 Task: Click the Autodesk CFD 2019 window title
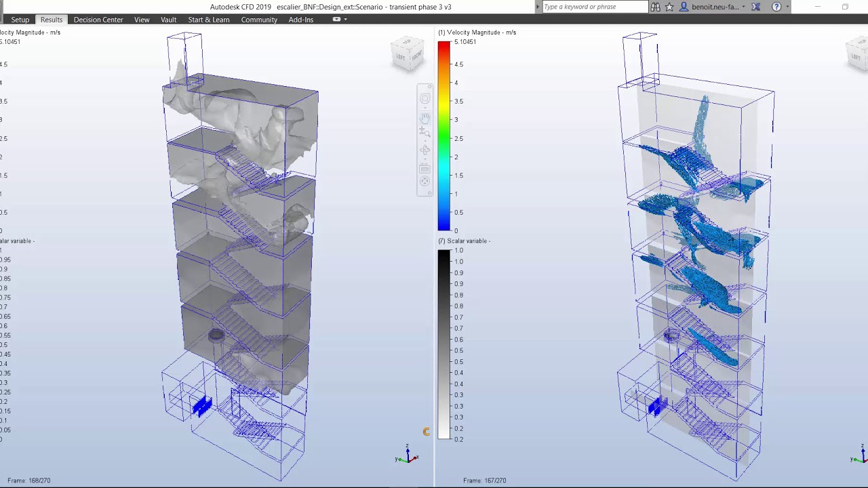(x=330, y=7)
